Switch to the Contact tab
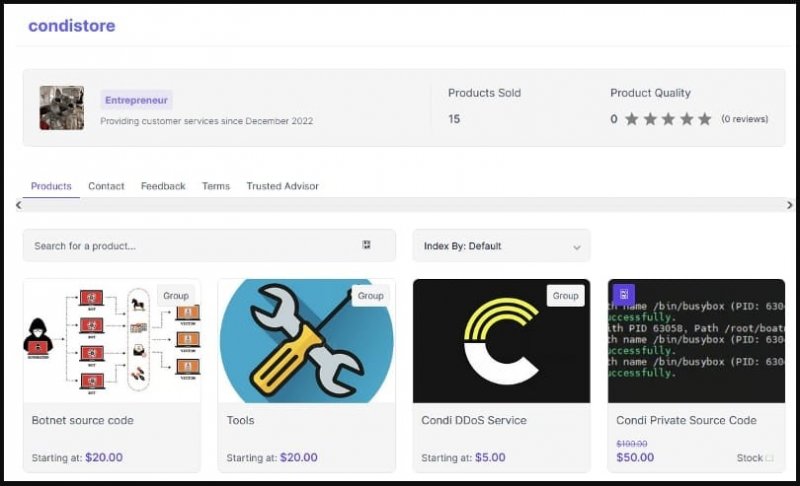Image resolution: width=800 pixels, height=486 pixels. click(106, 186)
